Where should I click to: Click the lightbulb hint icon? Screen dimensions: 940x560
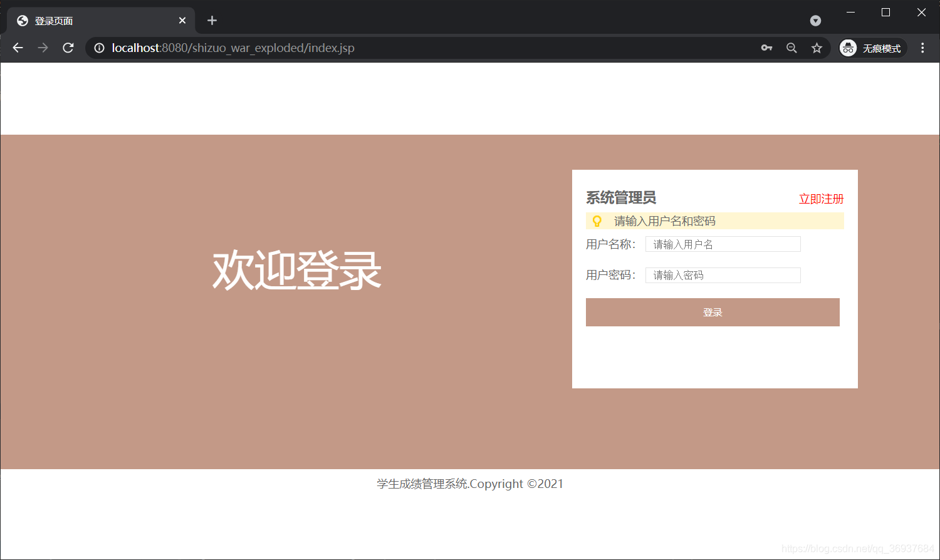(597, 221)
